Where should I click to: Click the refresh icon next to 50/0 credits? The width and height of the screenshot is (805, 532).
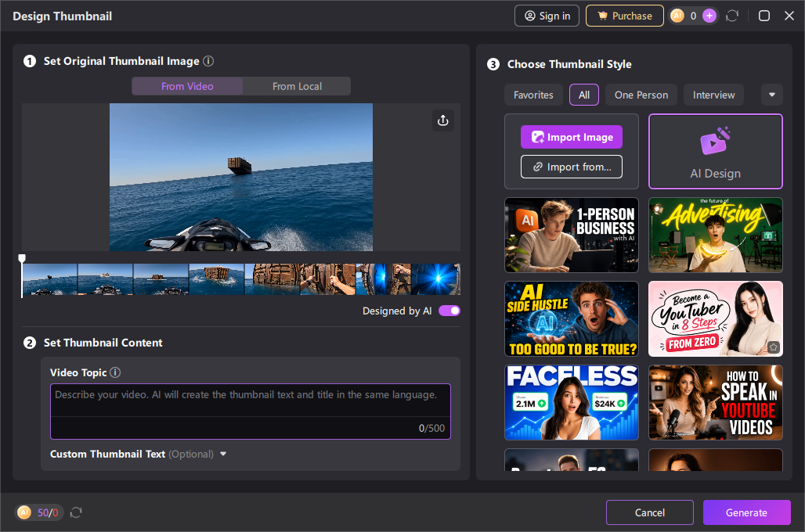coord(76,512)
